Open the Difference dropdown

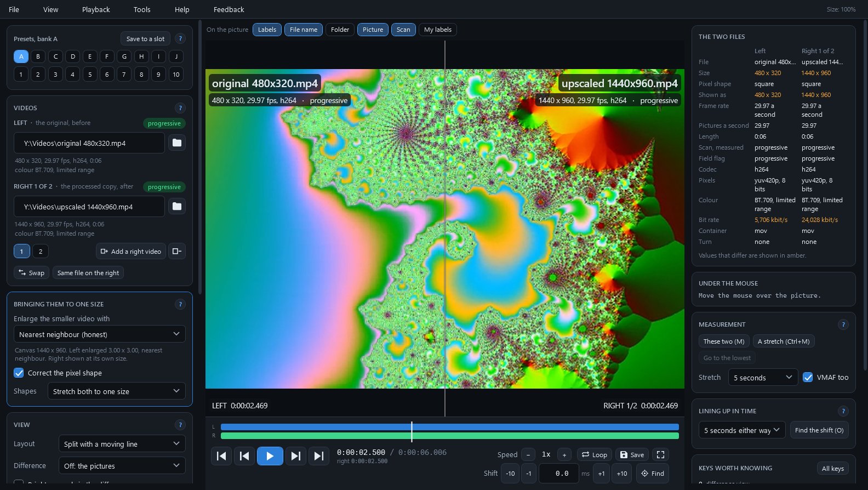(x=122, y=466)
